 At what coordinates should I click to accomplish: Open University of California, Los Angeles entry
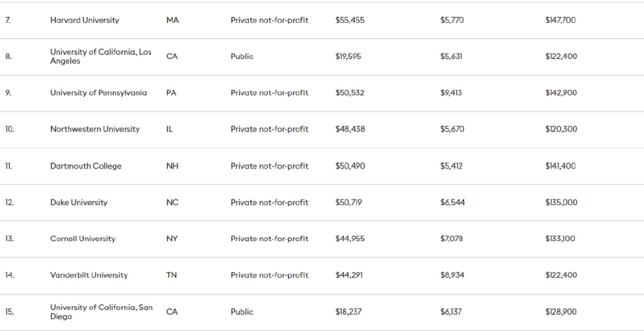[x=101, y=57]
